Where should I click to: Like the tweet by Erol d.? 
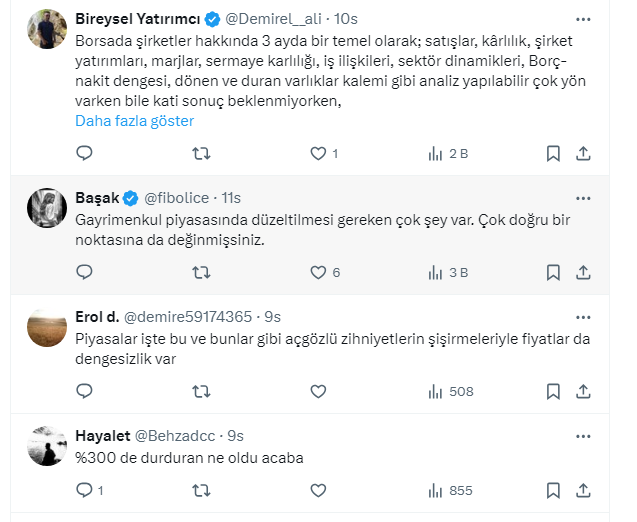click(318, 391)
